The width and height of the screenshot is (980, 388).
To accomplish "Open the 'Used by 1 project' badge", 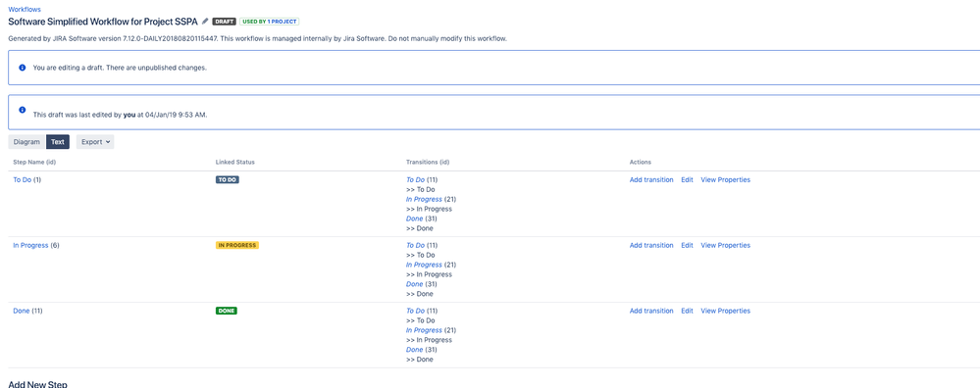I will click(270, 22).
